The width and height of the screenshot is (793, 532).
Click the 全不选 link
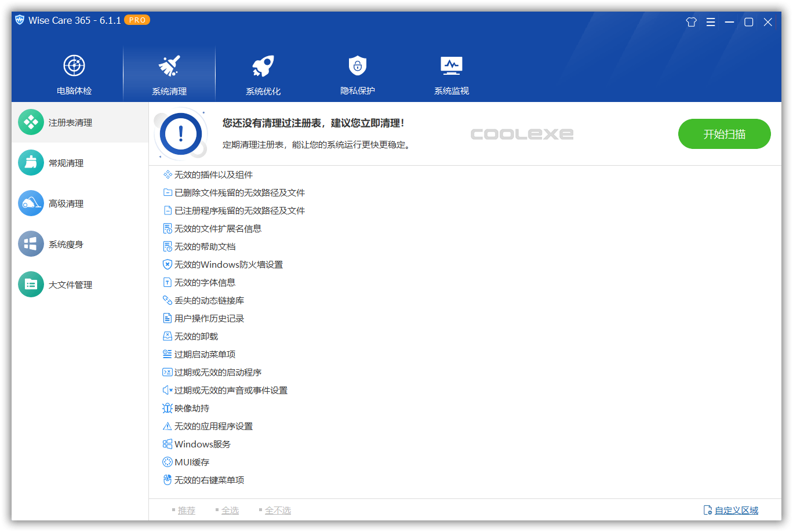278,510
